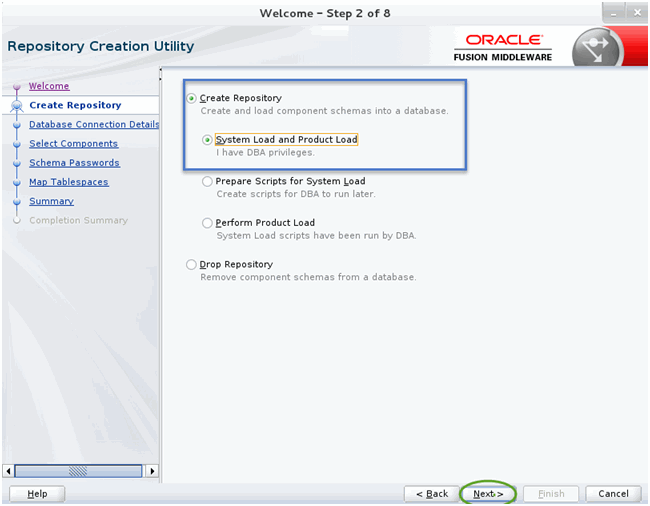This screenshot has height=506, width=650.
Task: Click Next to continue
Action: (488, 494)
